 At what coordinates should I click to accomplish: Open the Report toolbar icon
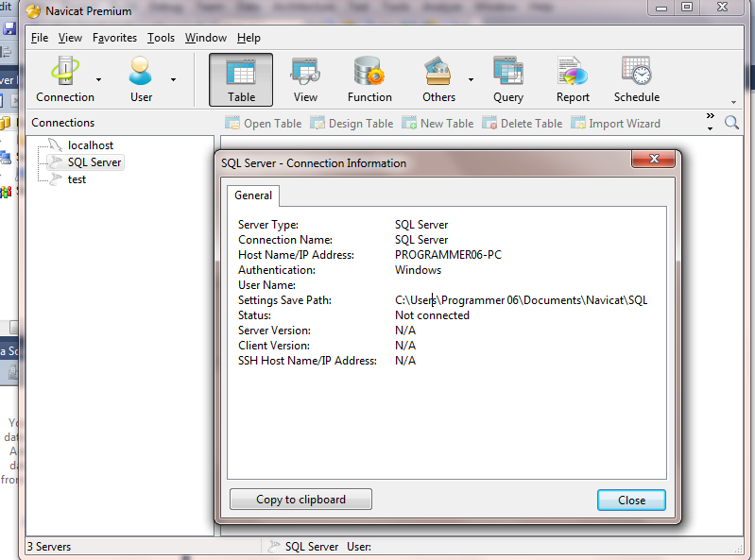pyautogui.click(x=573, y=79)
